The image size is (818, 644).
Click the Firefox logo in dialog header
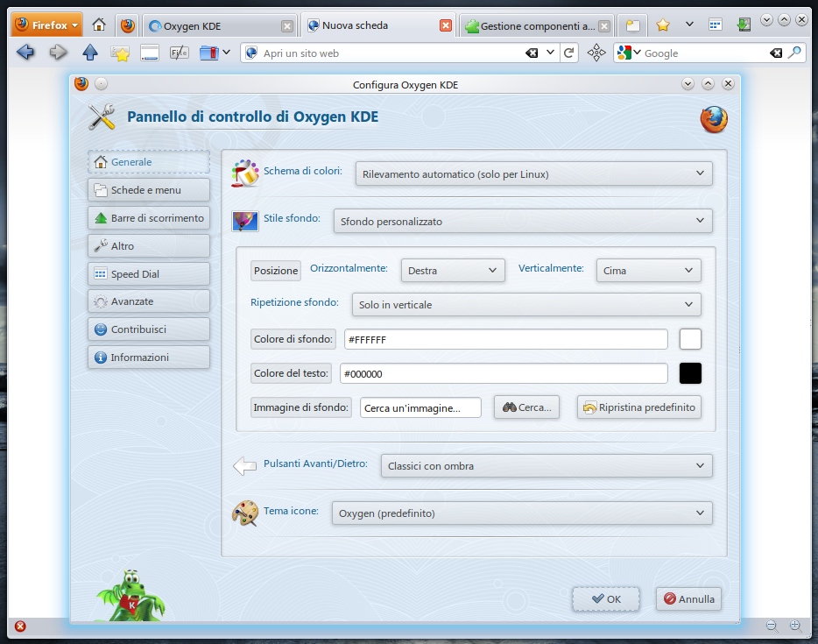(x=714, y=119)
